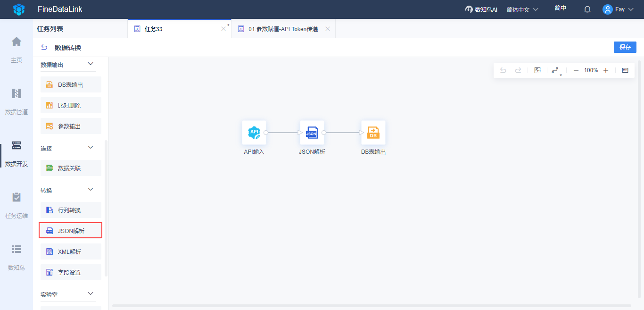The height and width of the screenshot is (310, 644).
Task: Open the 主页 home page
Action: coord(17,50)
